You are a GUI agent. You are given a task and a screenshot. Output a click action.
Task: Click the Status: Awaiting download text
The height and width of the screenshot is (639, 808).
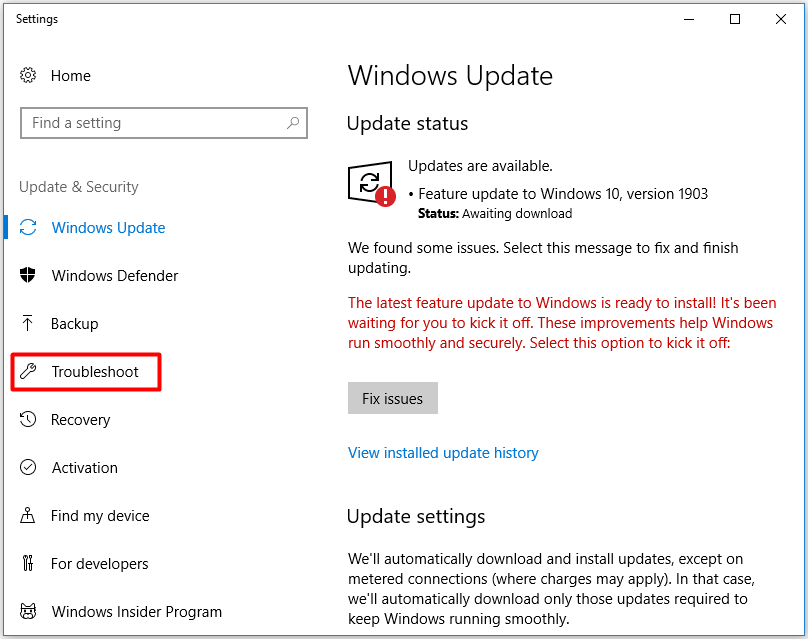click(495, 213)
